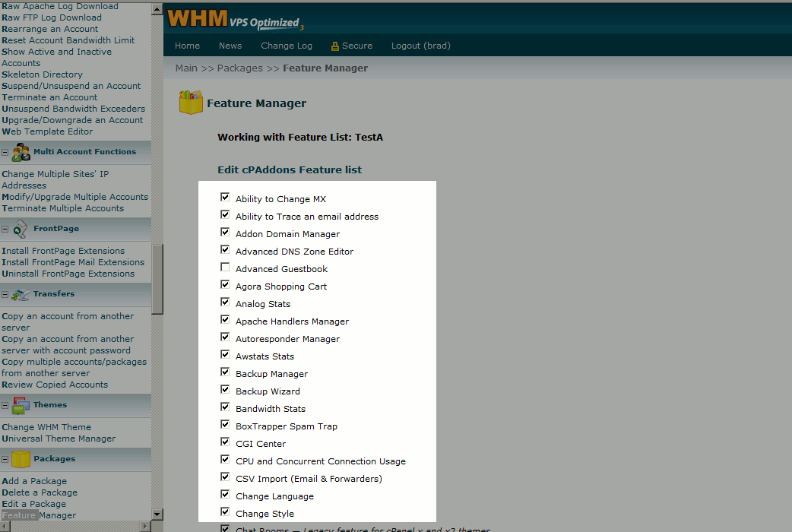Screen dimensions: 792x532
Task: Disable the Agora Shopping Cart feature
Action: pos(225,283)
